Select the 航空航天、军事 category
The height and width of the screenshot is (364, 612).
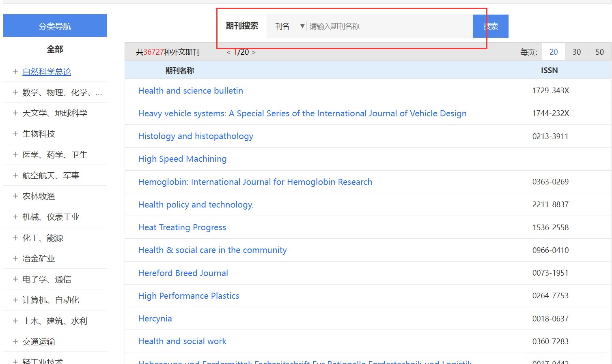pos(51,176)
